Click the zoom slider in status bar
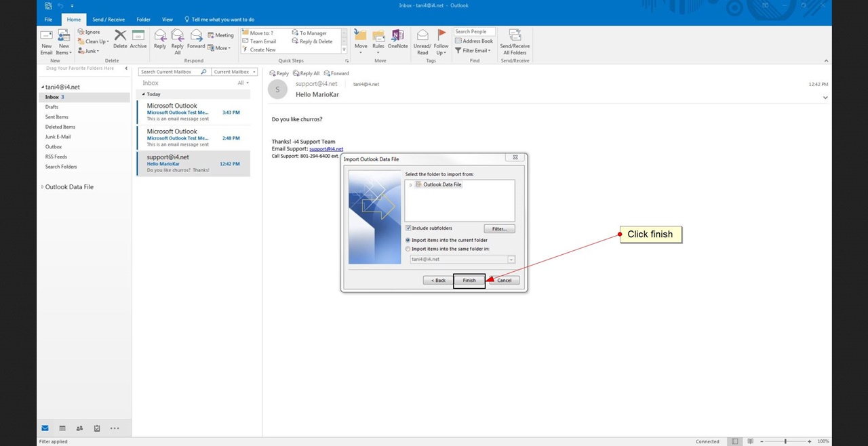The height and width of the screenshot is (446, 868). (785, 441)
